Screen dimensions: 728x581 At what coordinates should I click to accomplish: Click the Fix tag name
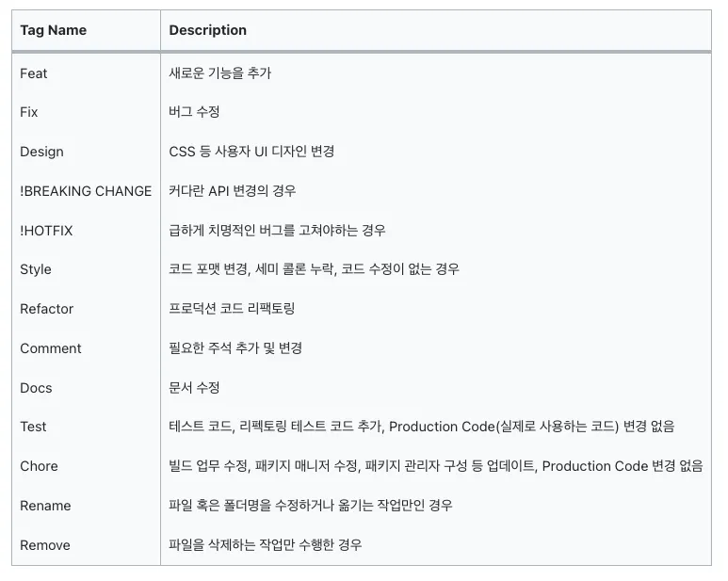click(x=29, y=112)
